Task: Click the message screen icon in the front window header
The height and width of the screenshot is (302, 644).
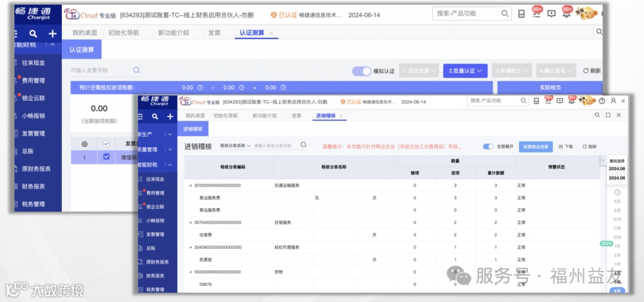Action: click(559, 101)
